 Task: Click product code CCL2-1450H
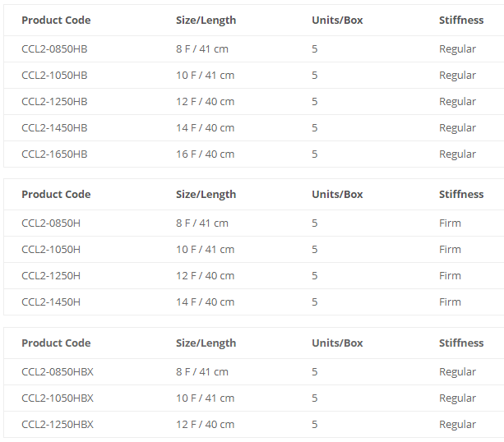tap(51, 302)
